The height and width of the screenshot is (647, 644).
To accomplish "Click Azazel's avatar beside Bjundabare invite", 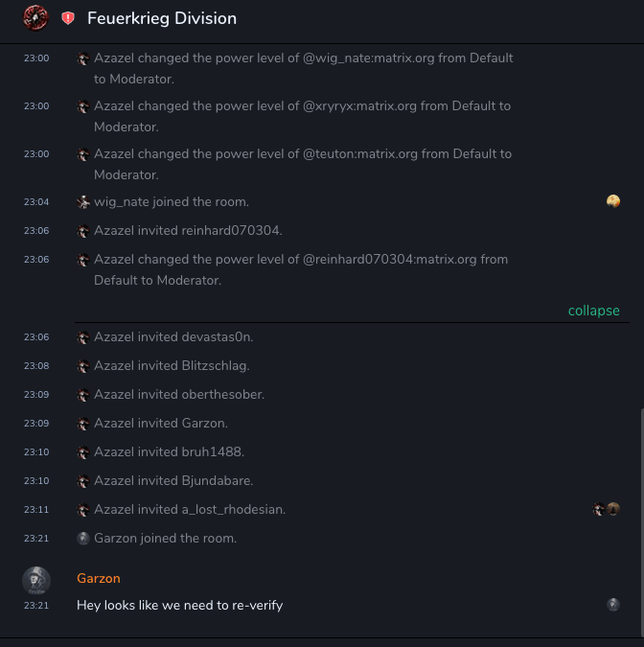I will tap(84, 481).
